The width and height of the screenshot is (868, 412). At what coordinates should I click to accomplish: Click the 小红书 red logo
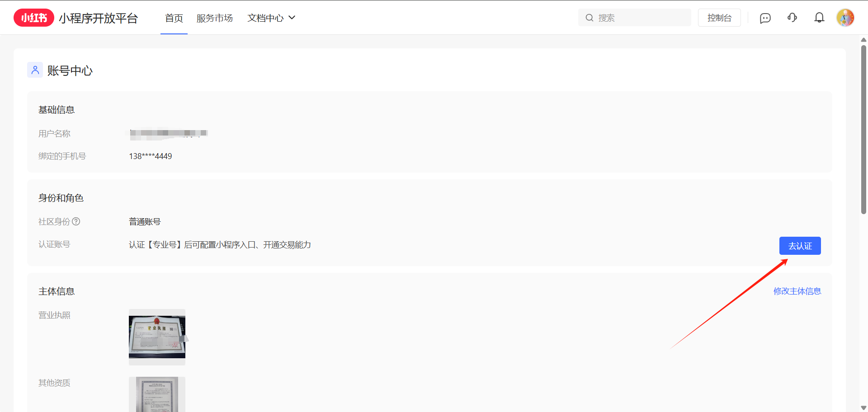[34, 18]
